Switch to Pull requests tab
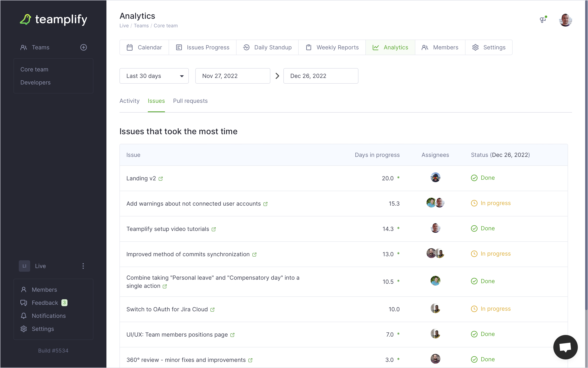The image size is (588, 368). point(191,101)
